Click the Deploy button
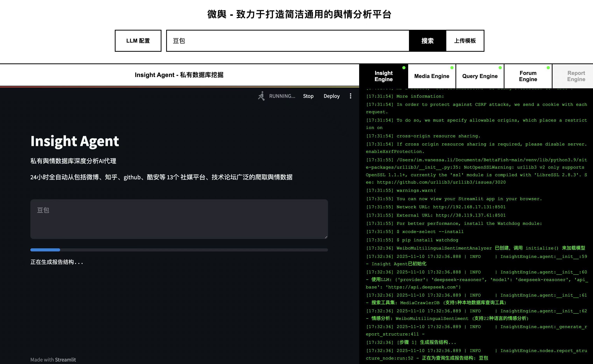The width and height of the screenshot is (593, 364). click(x=332, y=96)
